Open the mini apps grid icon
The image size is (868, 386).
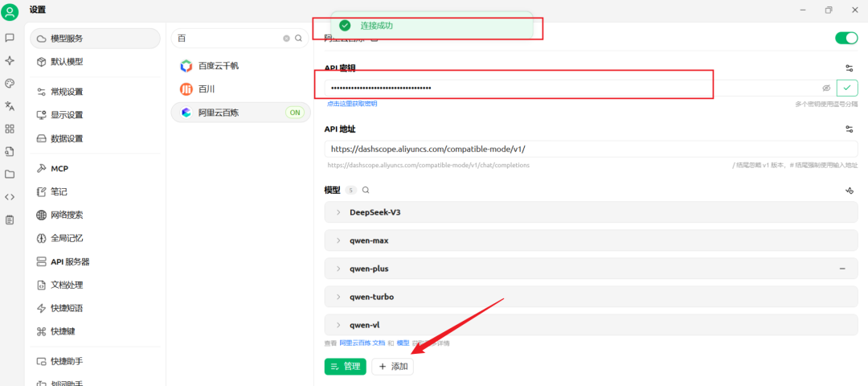[10, 129]
